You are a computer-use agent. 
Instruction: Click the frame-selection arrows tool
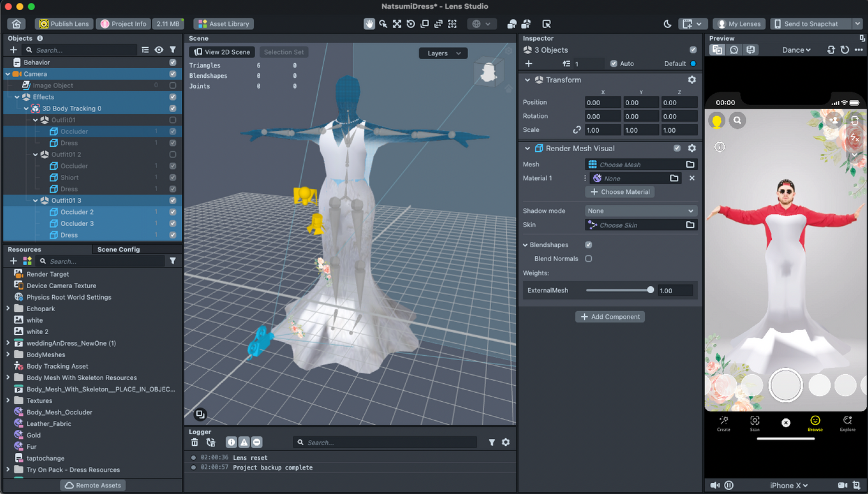397,24
